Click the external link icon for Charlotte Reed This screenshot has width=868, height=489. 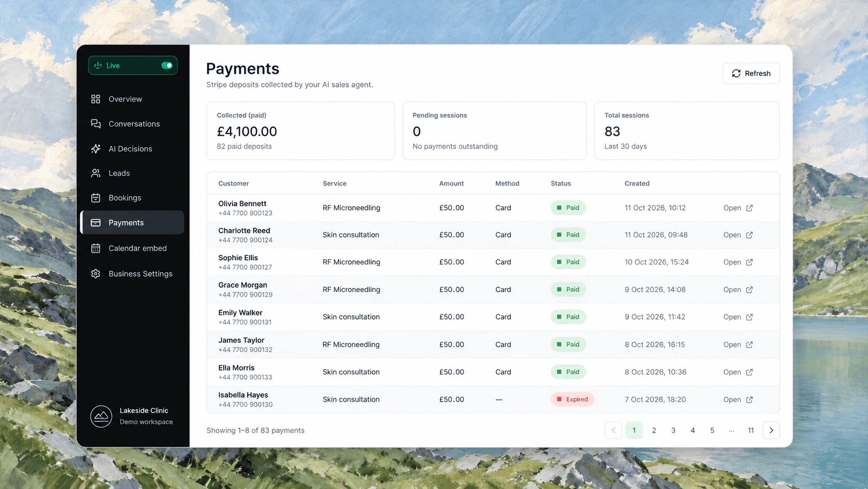[x=749, y=235]
